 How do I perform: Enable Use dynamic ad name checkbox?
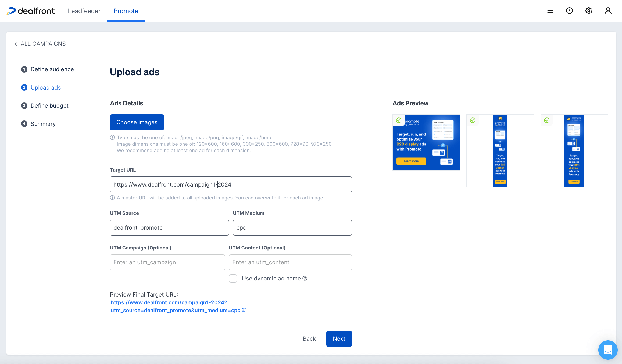pyautogui.click(x=233, y=279)
